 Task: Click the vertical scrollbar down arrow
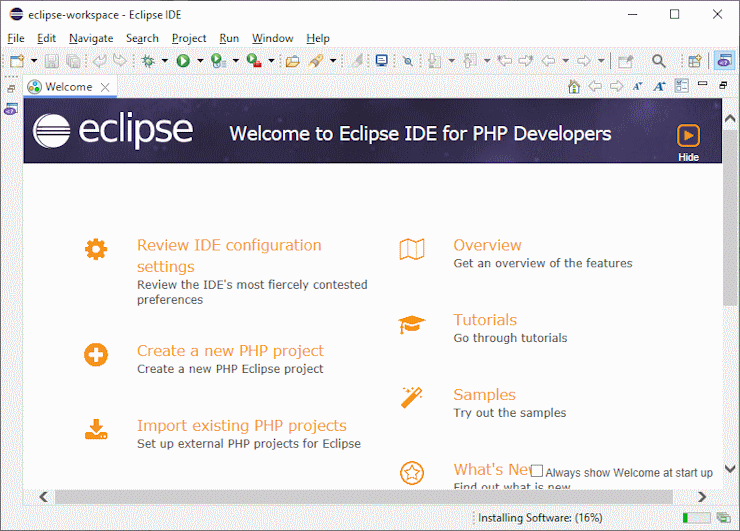pos(730,469)
